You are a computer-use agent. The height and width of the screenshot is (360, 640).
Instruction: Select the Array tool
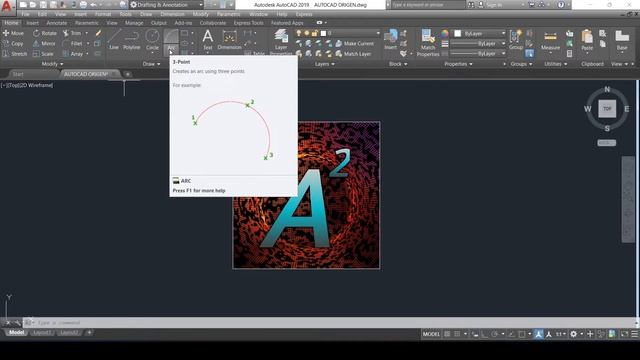pos(73,54)
